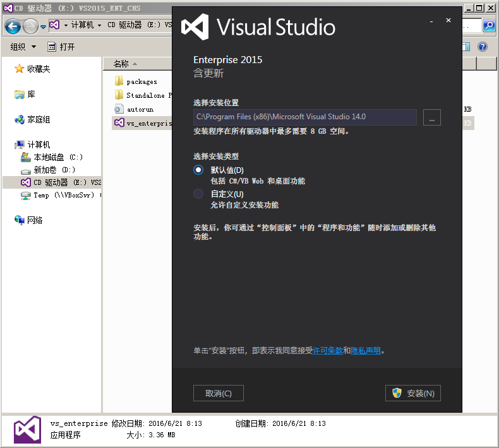Click the libraries folder icon
This screenshot has height=448, width=499.
pyautogui.click(x=19, y=95)
